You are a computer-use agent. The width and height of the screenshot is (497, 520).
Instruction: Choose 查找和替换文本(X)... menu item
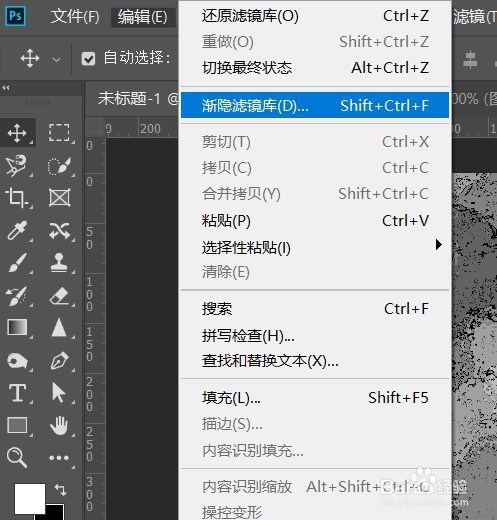[x=315, y=361]
